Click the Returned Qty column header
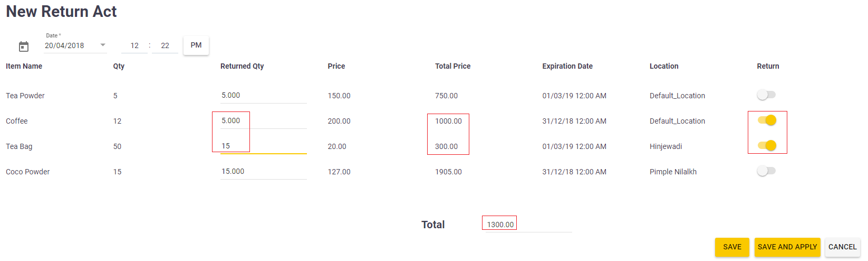868x261 pixels. pyautogui.click(x=242, y=66)
